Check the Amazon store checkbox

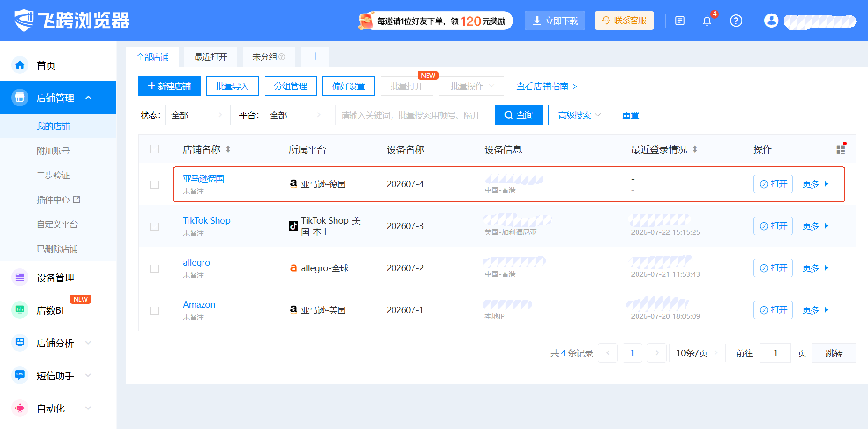tap(154, 310)
